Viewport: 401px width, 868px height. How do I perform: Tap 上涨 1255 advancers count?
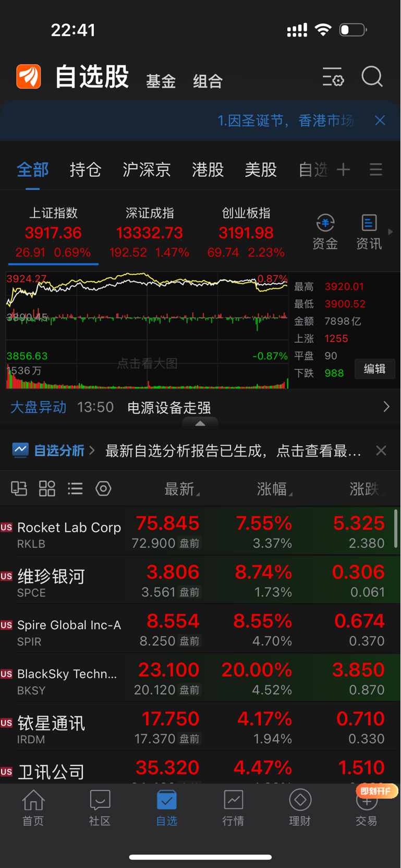321,338
